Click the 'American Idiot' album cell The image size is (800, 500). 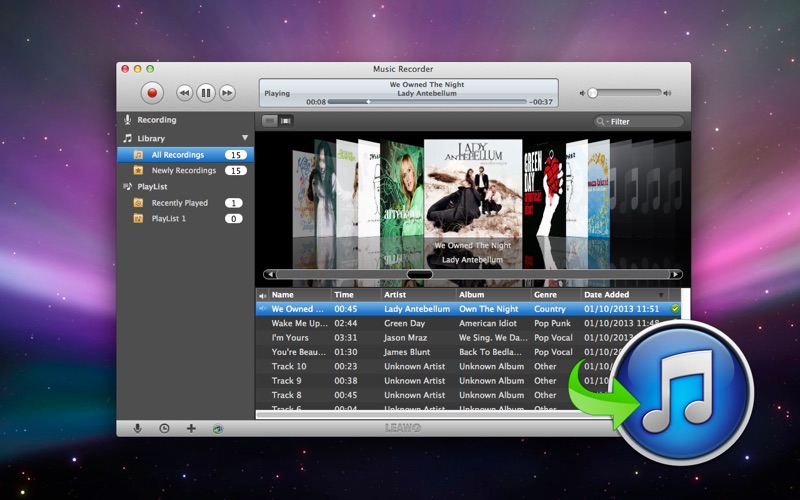click(x=488, y=323)
